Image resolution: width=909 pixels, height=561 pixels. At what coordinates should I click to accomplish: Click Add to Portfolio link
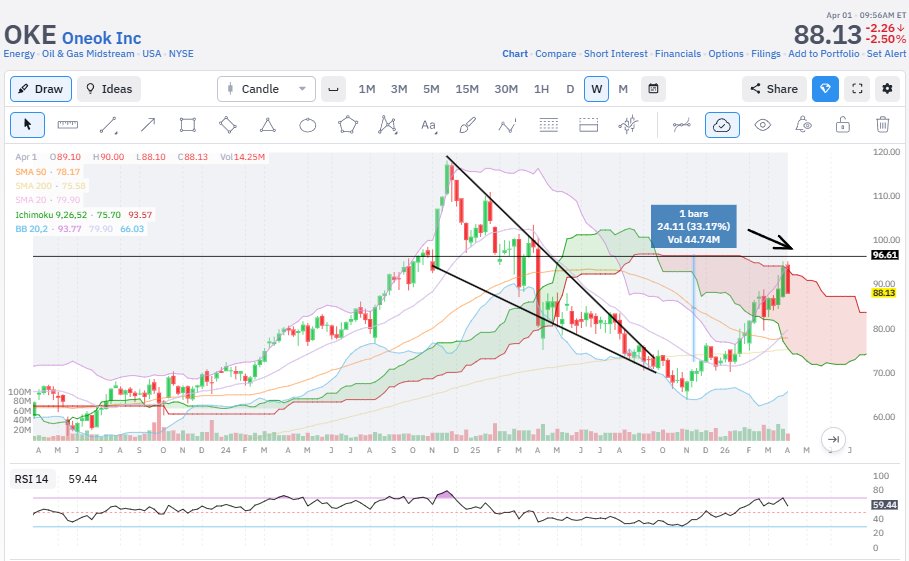click(x=824, y=53)
